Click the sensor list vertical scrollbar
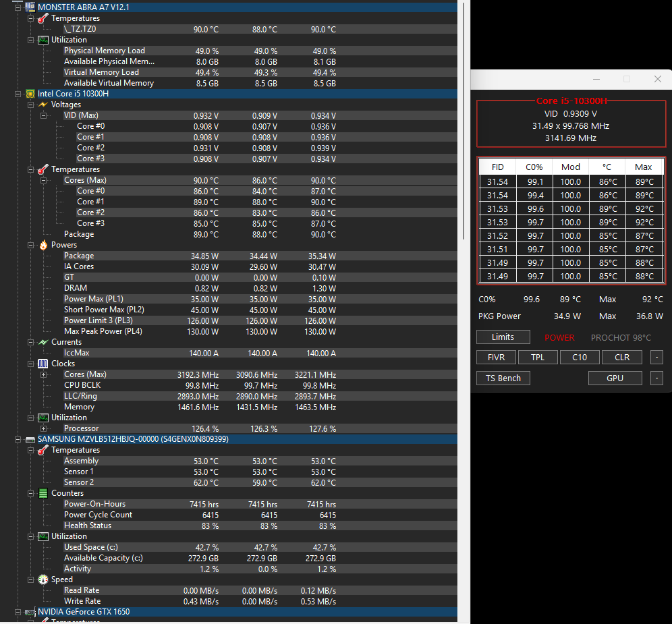This screenshot has height=624, width=672. tap(464, 121)
